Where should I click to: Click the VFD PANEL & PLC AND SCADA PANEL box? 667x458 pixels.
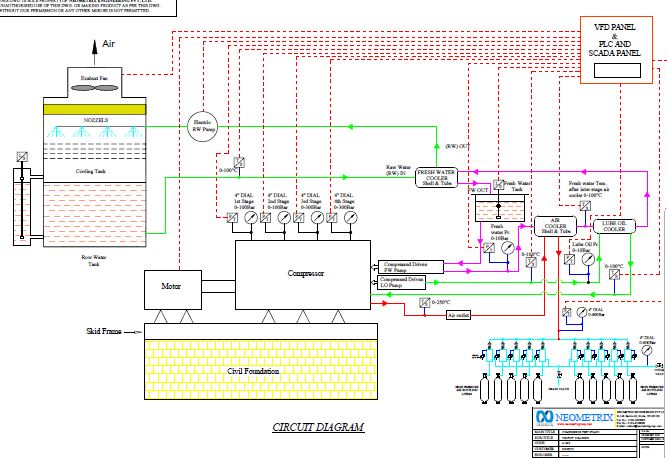point(616,50)
